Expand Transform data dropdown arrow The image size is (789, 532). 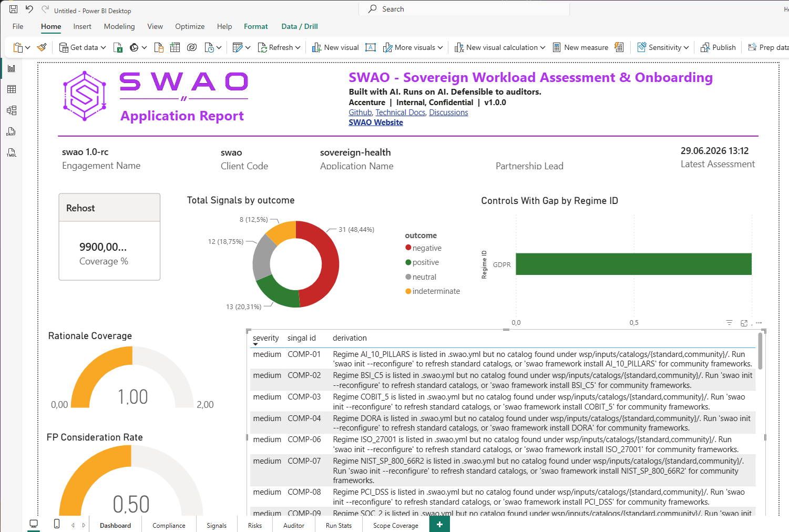[x=248, y=48]
